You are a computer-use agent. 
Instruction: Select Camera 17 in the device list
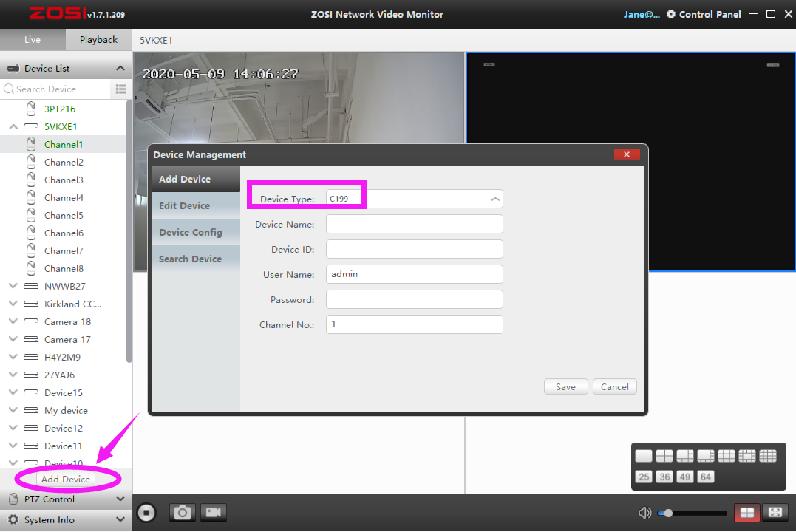coord(63,339)
